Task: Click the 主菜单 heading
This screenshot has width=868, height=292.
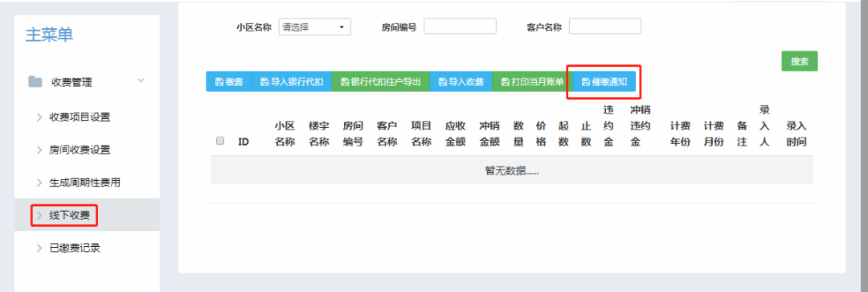Action: point(49,35)
